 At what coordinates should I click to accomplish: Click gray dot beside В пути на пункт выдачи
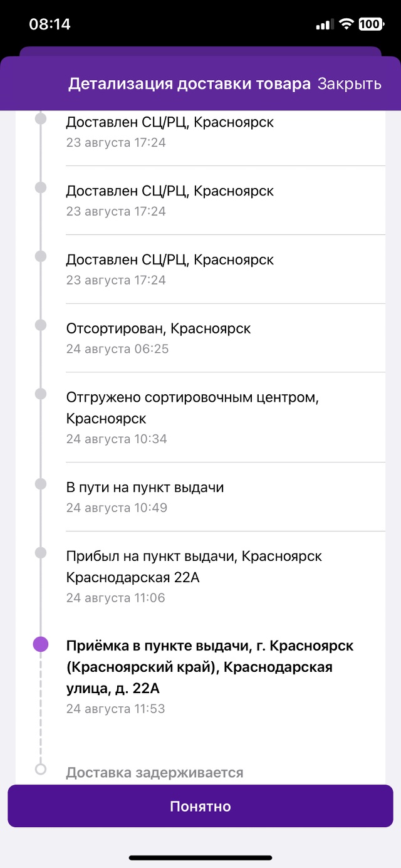(x=41, y=484)
